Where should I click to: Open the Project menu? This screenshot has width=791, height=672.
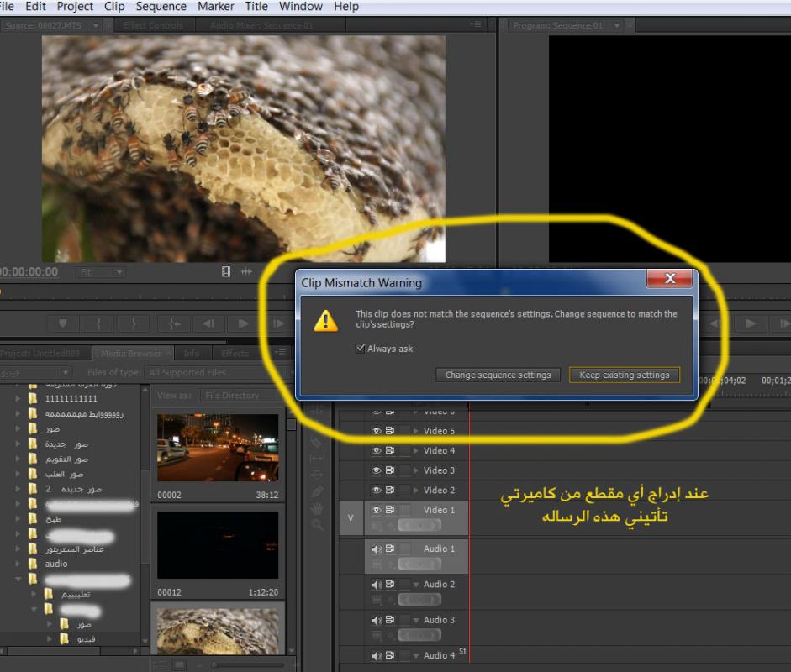(75, 7)
